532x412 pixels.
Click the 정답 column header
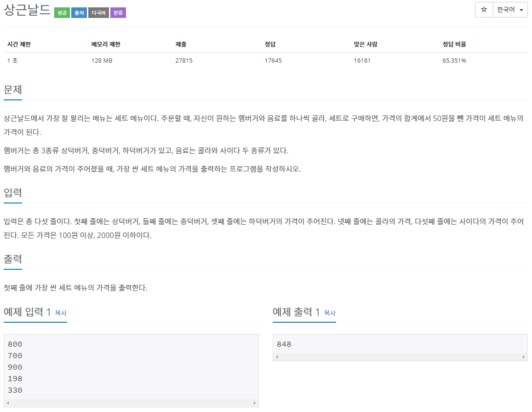click(x=270, y=44)
